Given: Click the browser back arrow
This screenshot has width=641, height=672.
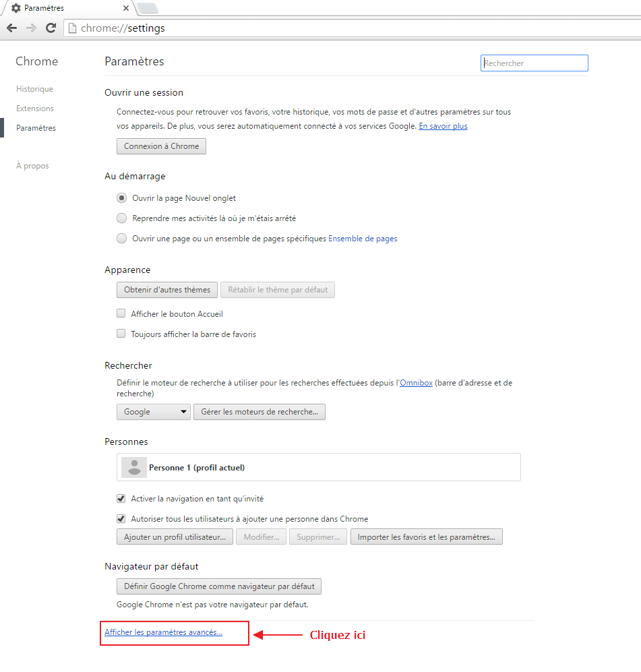Looking at the screenshot, I should click(x=11, y=28).
